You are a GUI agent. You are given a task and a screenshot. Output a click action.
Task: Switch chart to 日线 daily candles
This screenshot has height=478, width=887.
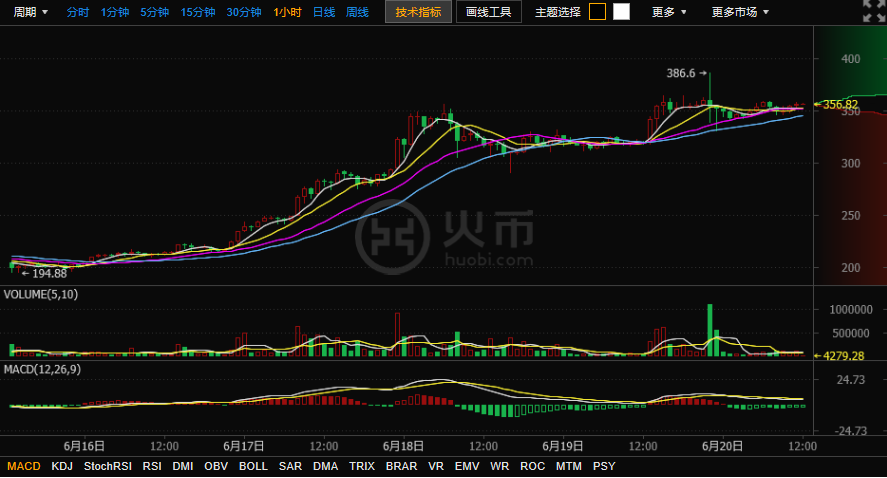point(323,12)
